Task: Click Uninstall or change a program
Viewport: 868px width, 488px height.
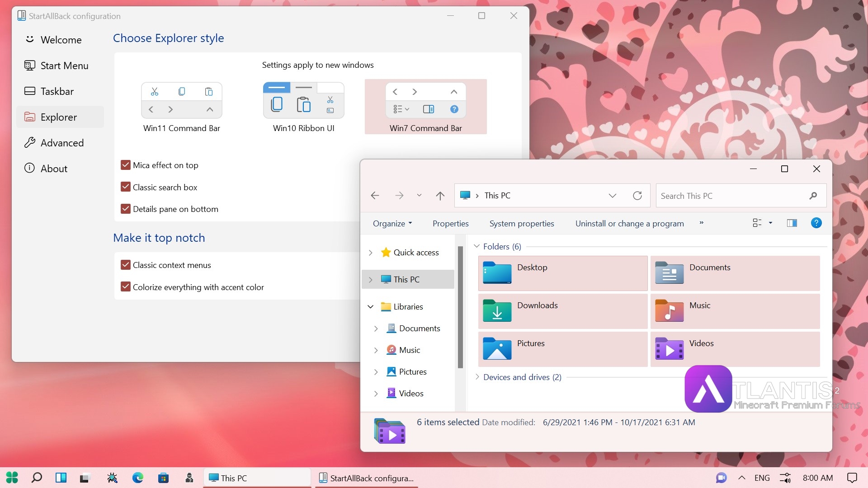Action: click(629, 224)
